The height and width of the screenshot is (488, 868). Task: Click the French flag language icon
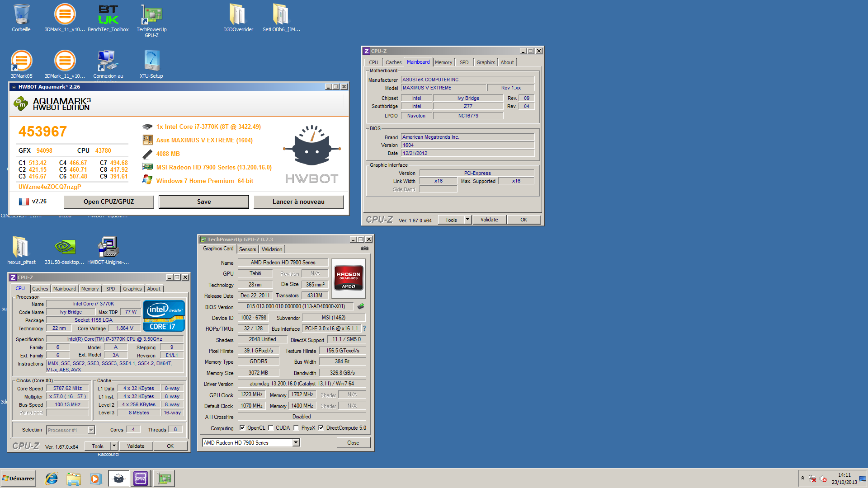click(24, 202)
